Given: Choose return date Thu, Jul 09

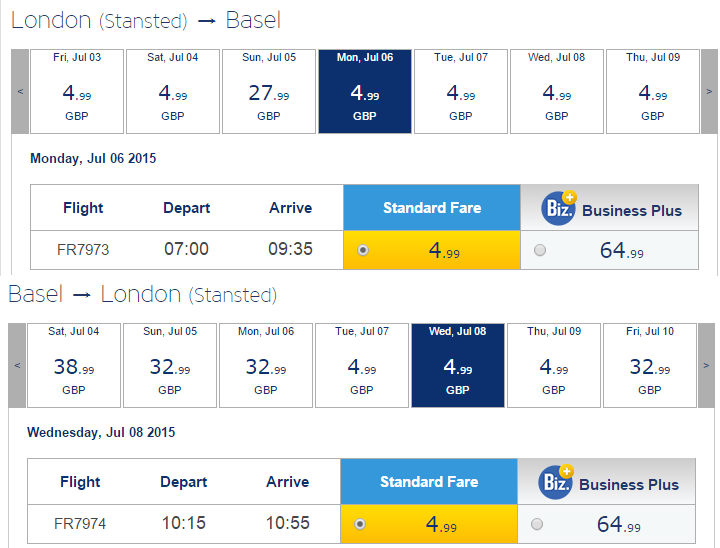Looking at the screenshot, I should coord(554,366).
